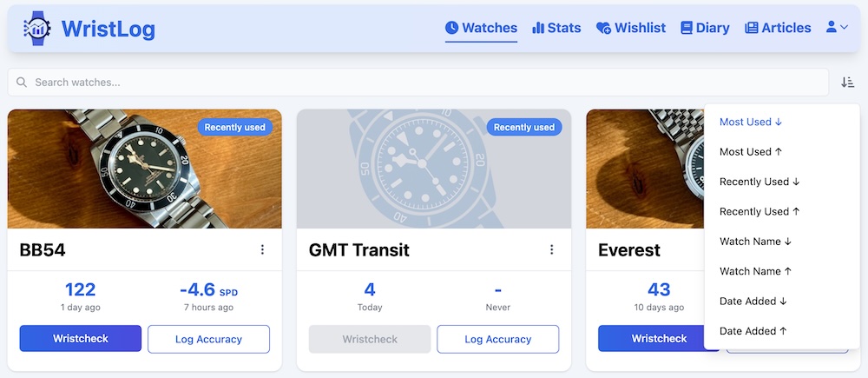Click the WristLog watch logo icon
The image size is (868, 378).
tap(36, 29)
